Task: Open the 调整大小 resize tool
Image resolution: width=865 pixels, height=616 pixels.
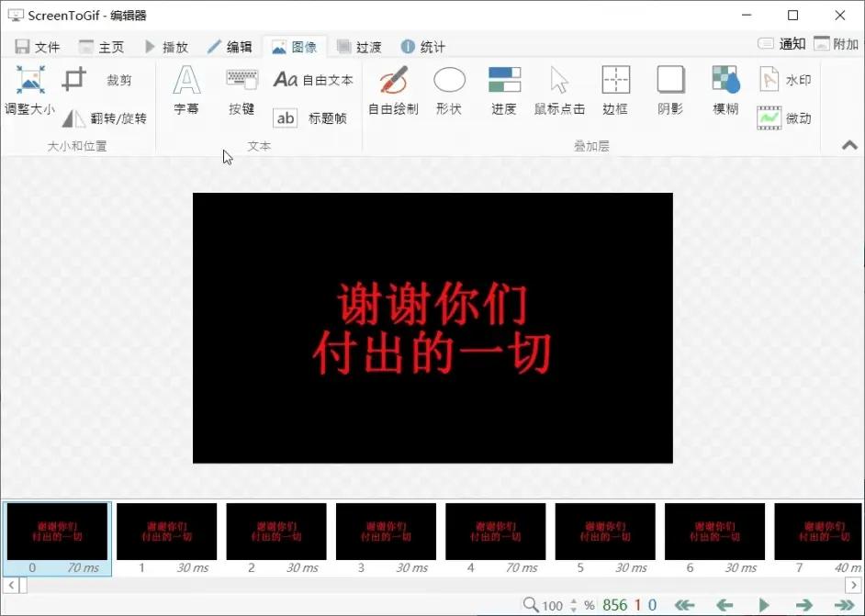Action: click(29, 90)
